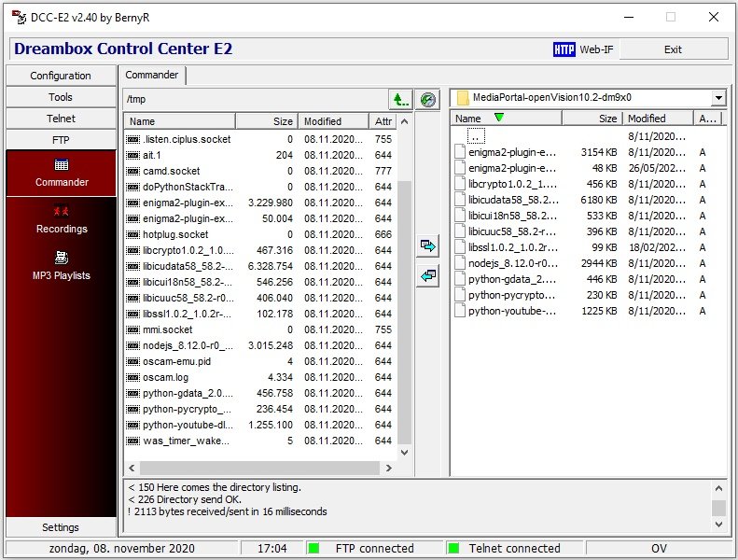Click the transfer-to-left arrow icon

coord(428,275)
